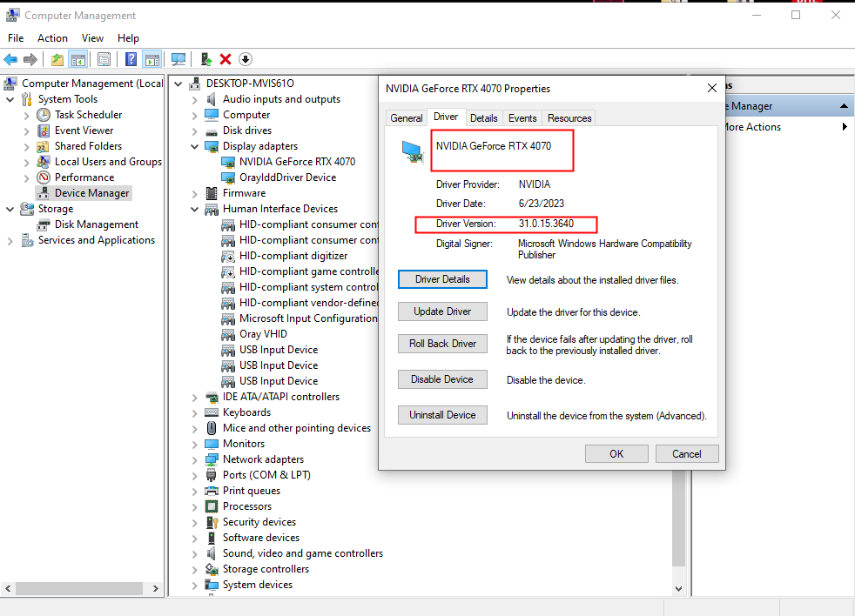This screenshot has width=855, height=616.
Task: Click the Help icon in the toolbar
Action: click(132, 58)
